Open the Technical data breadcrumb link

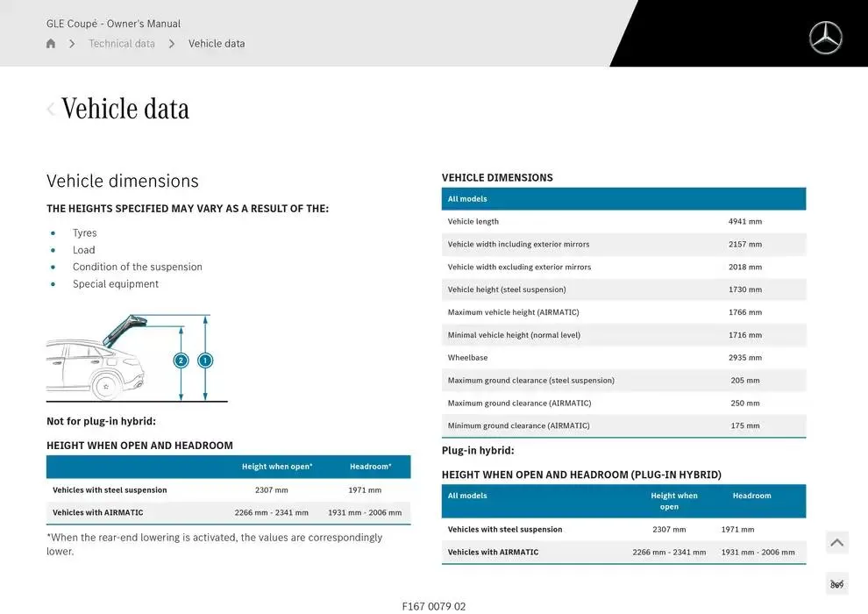point(121,44)
